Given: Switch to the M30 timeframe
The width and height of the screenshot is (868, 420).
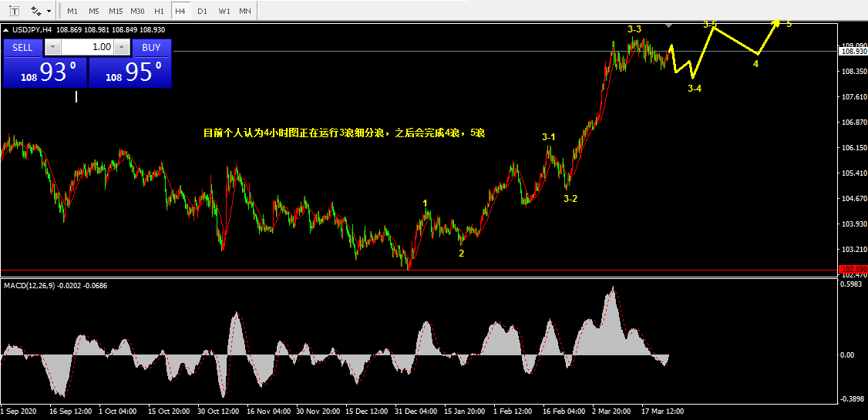Looking at the screenshot, I should coord(137,11).
